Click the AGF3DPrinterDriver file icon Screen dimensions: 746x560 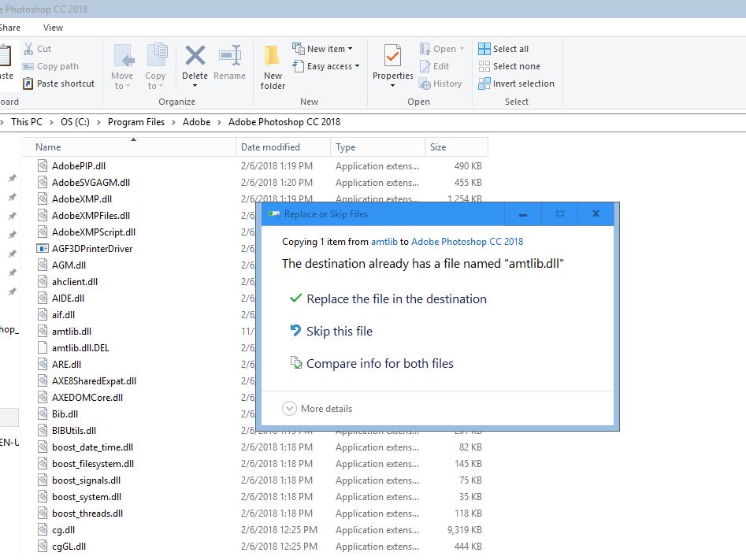(43, 248)
